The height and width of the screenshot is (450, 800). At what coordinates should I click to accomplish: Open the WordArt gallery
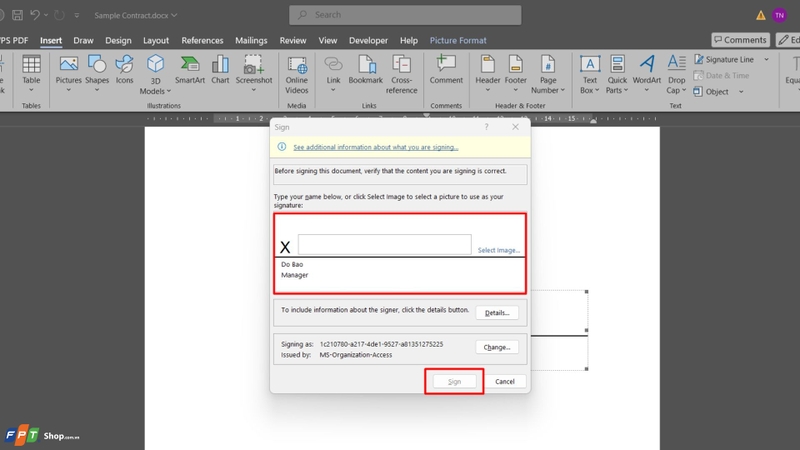click(646, 73)
